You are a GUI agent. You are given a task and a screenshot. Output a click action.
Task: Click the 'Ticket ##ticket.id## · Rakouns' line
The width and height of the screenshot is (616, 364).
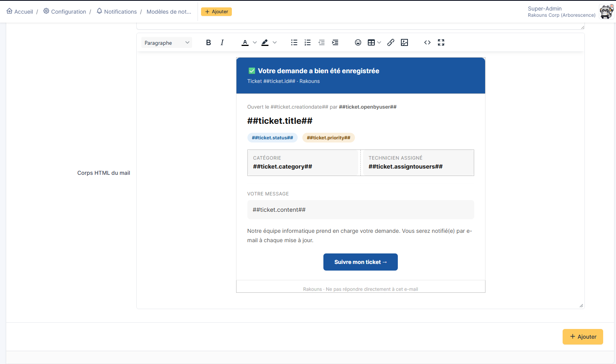click(283, 81)
